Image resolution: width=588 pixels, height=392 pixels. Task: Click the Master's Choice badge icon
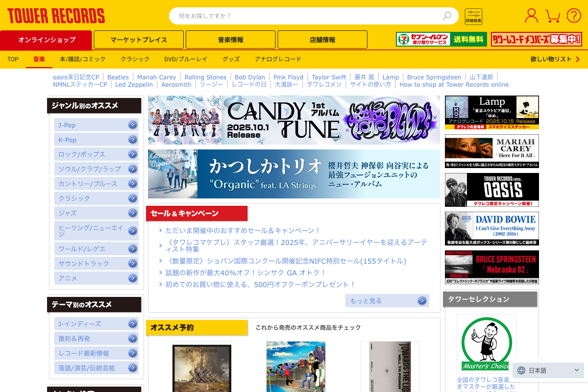pos(487,343)
